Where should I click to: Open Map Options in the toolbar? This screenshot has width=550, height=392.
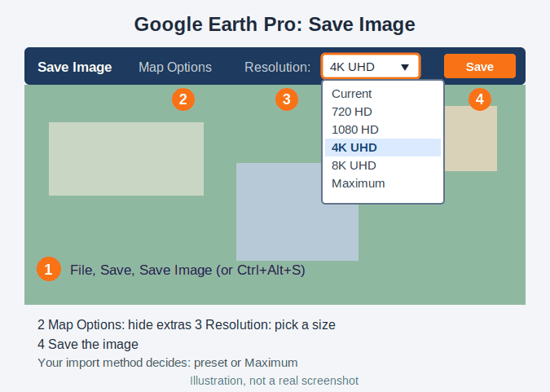175,67
